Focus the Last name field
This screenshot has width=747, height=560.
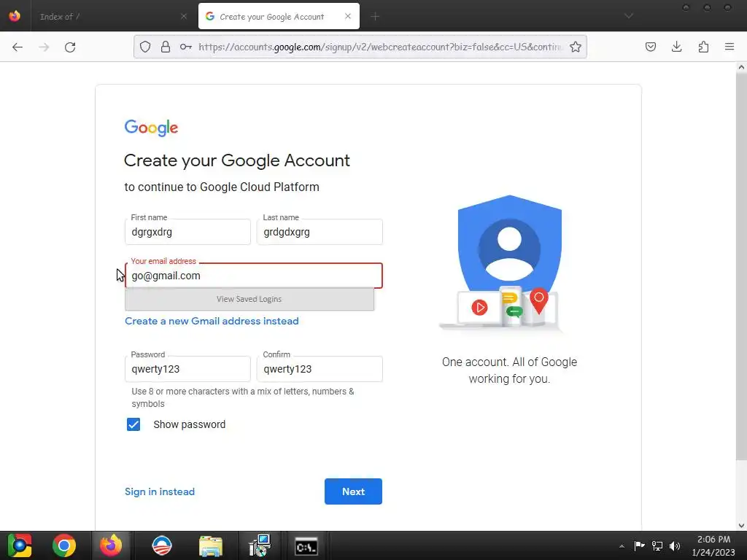(320, 232)
